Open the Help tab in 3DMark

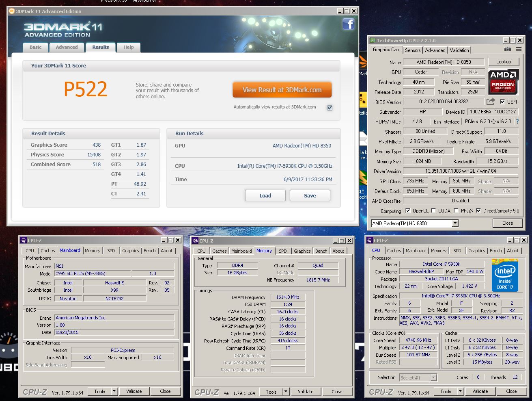pos(129,47)
